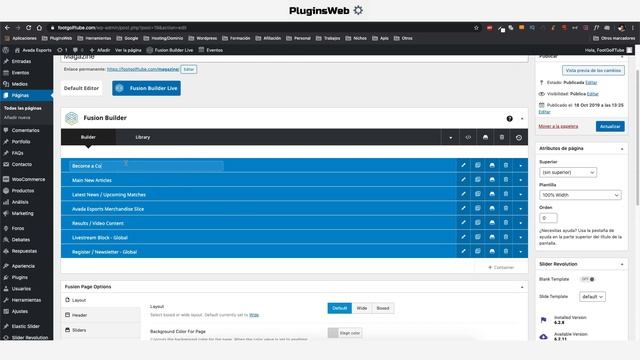Add a new Container below the list
640x360 pixels.
click(x=501, y=267)
